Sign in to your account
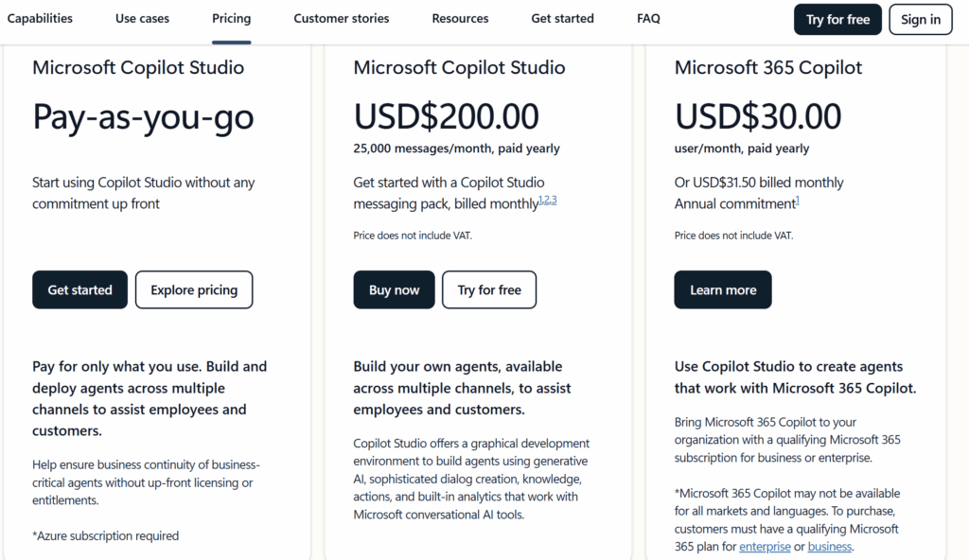 (x=920, y=19)
